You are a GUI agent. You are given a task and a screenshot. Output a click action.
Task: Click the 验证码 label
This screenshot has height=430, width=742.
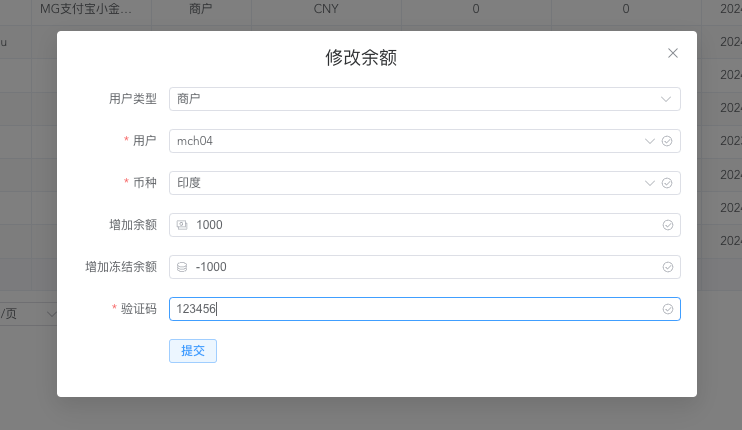point(139,309)
